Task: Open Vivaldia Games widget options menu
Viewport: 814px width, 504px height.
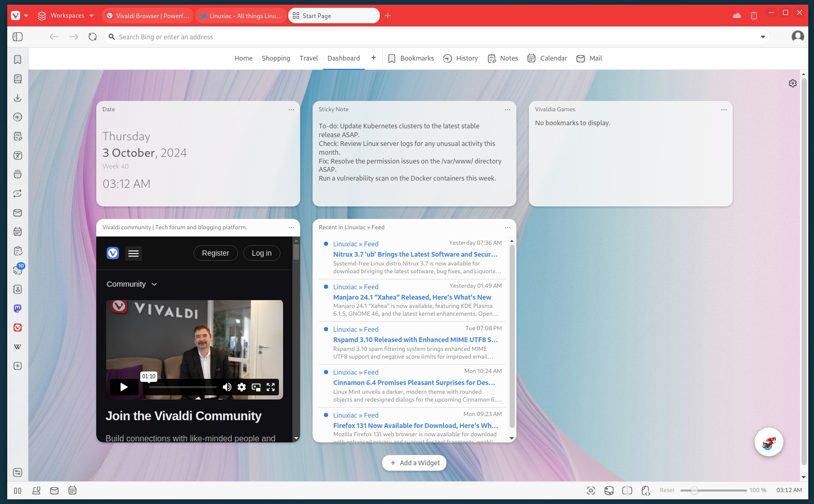Action: pos(724,110)
